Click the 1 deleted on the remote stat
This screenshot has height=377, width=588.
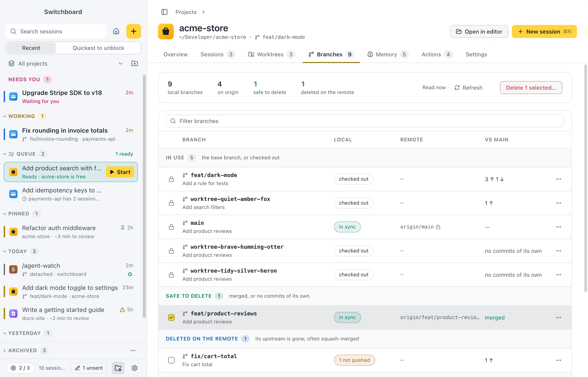(327, 88)
